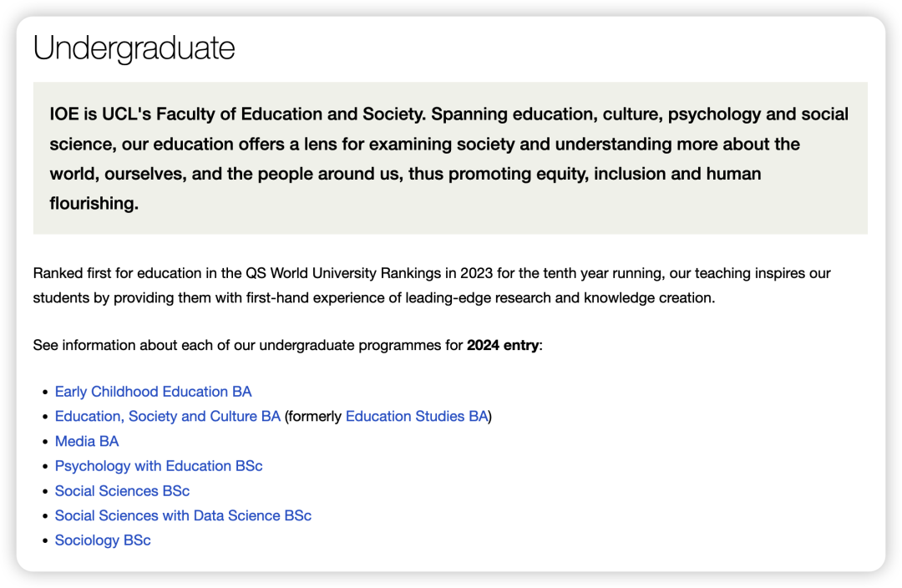
Task: Click the bullet point beside Media BA
Action: click(x=45, y=442)
